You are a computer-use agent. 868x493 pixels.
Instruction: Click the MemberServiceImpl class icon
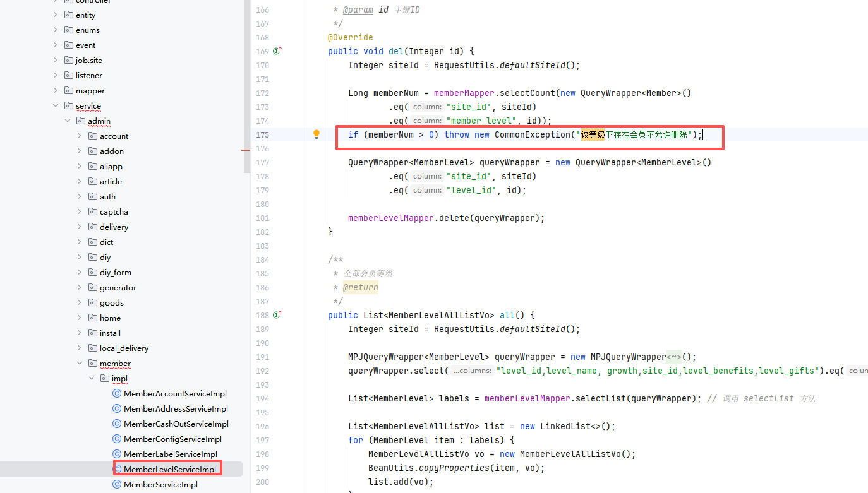point(117,484)
